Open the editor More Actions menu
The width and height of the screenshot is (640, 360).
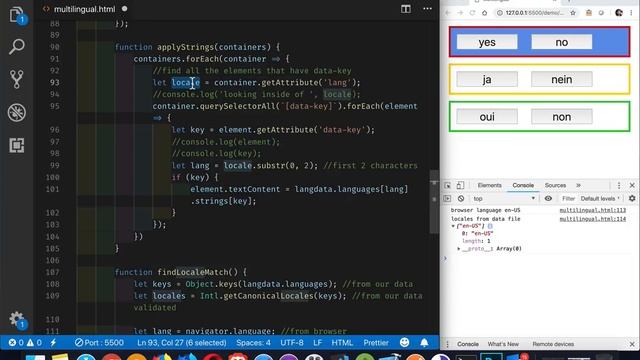pyautogui.click(x=427, y=9)
